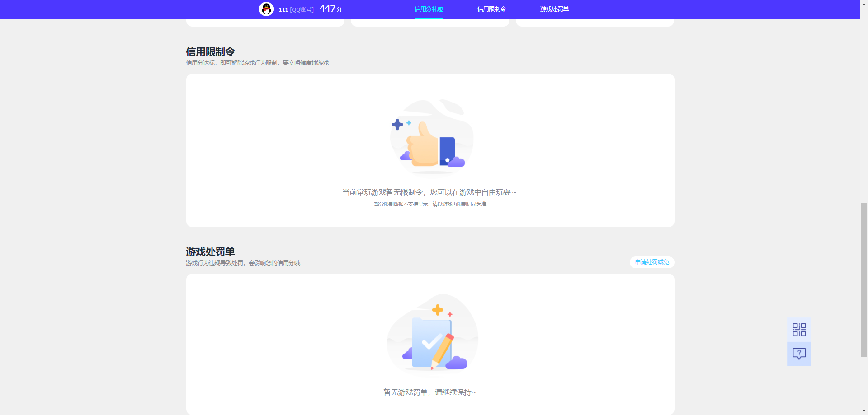Click subtitle 信用分达标，即可解除游戏行为限制
The height and width of the screenshot is (415, 868).
232,63
